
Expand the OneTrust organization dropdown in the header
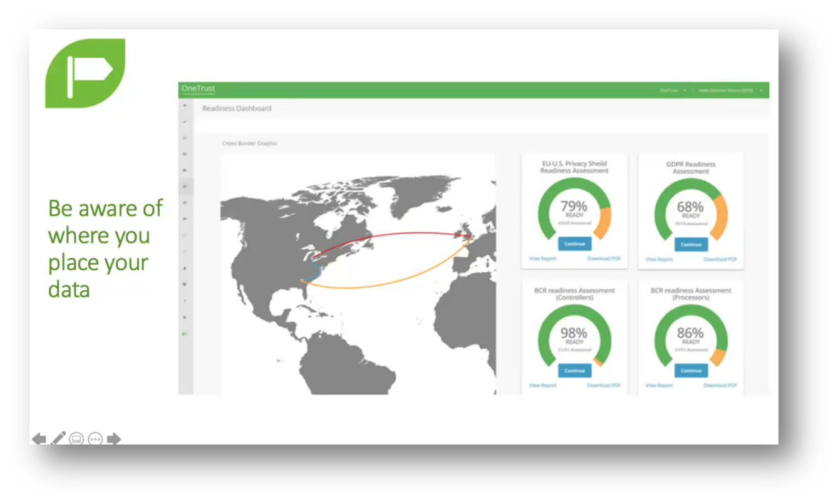coord(673,90)
